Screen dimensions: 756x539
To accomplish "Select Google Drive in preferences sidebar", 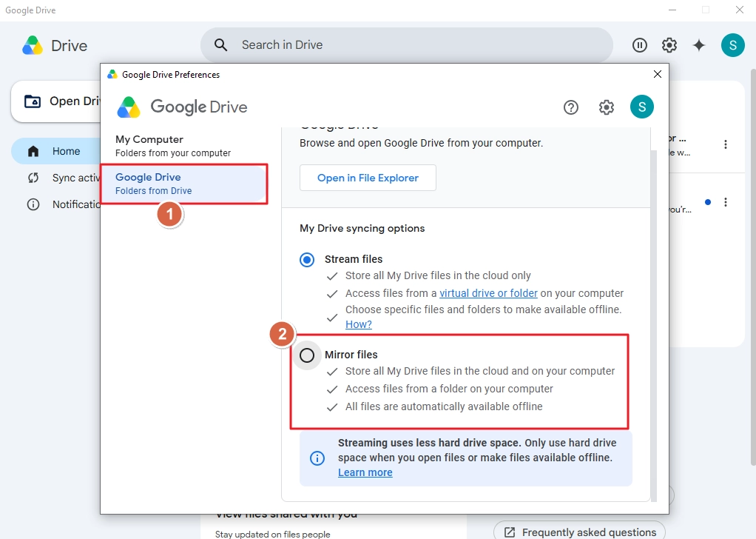I will tap(183, 184).
